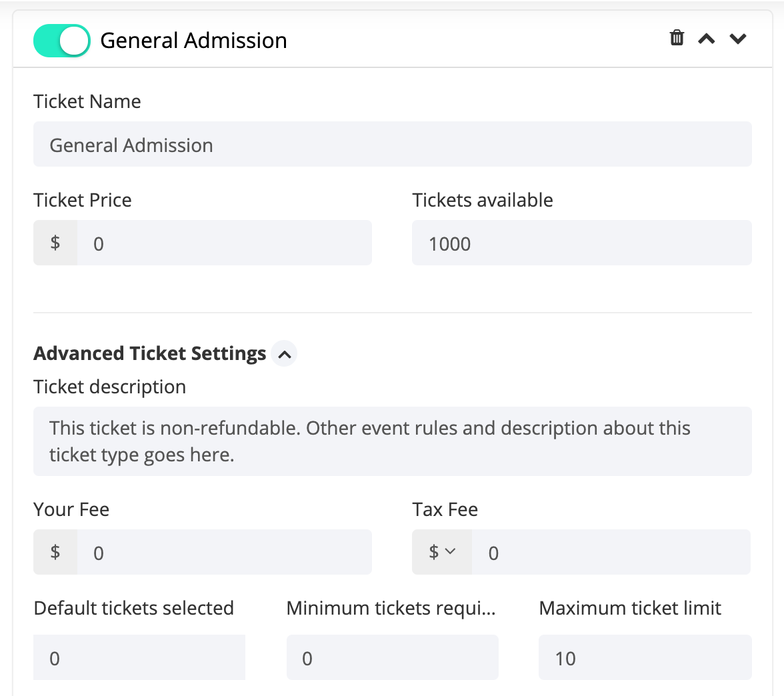Click the Advanced Ticket Settings heading

149,353
